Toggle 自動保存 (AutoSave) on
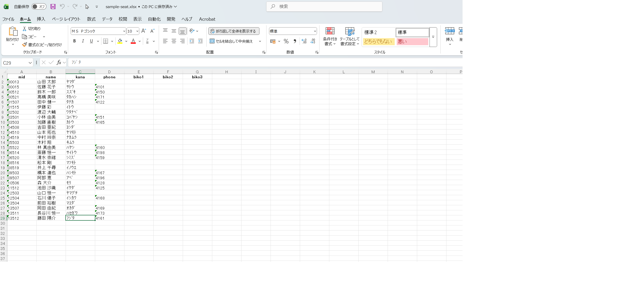Image resolution: width=644 pixels, height=305 pixels. click(39, 7)
